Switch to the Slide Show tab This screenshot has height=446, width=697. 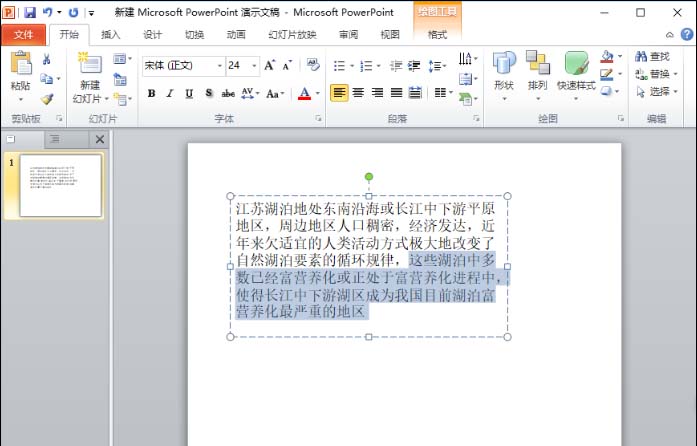point(292,35)
